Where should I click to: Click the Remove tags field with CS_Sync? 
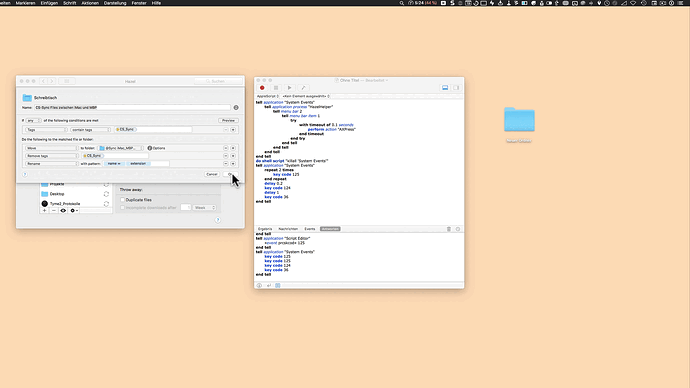coord(115,156)
